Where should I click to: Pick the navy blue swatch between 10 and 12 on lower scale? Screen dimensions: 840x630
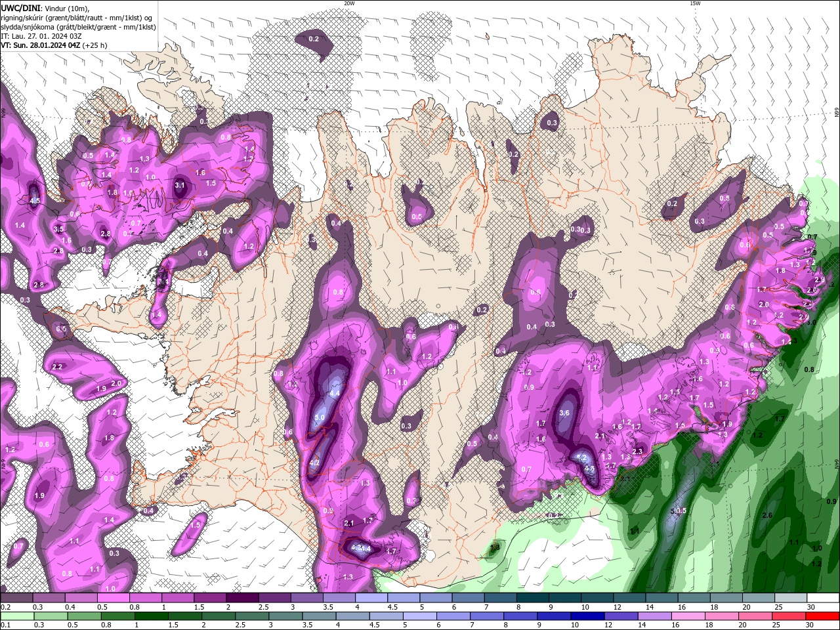pyautogui.click(x=587, y=616)
